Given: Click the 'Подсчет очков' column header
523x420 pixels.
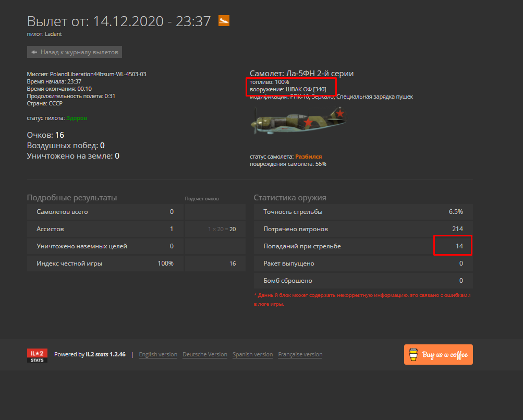Looking at the screenshot, I should click(x=202, y=199).
